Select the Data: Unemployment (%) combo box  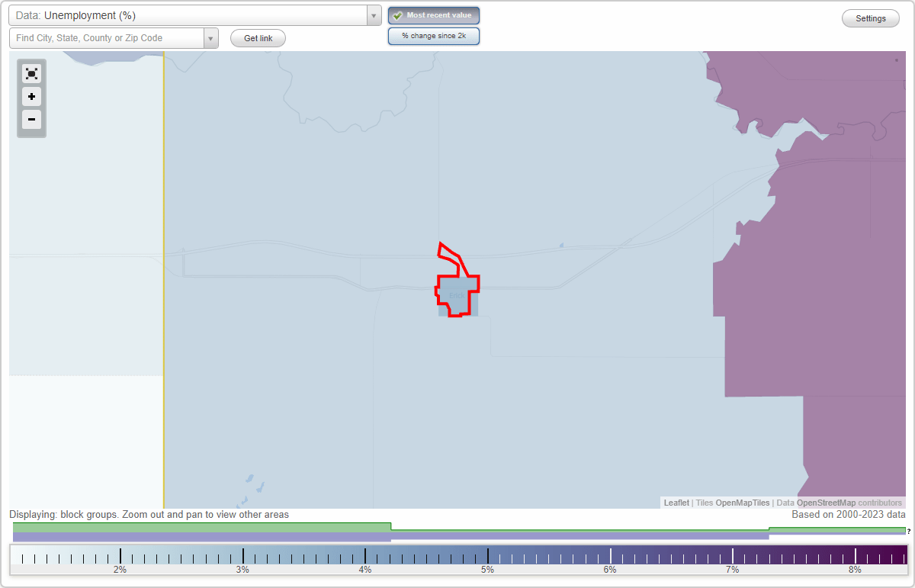pyautogui.click(x=194, y=15)
